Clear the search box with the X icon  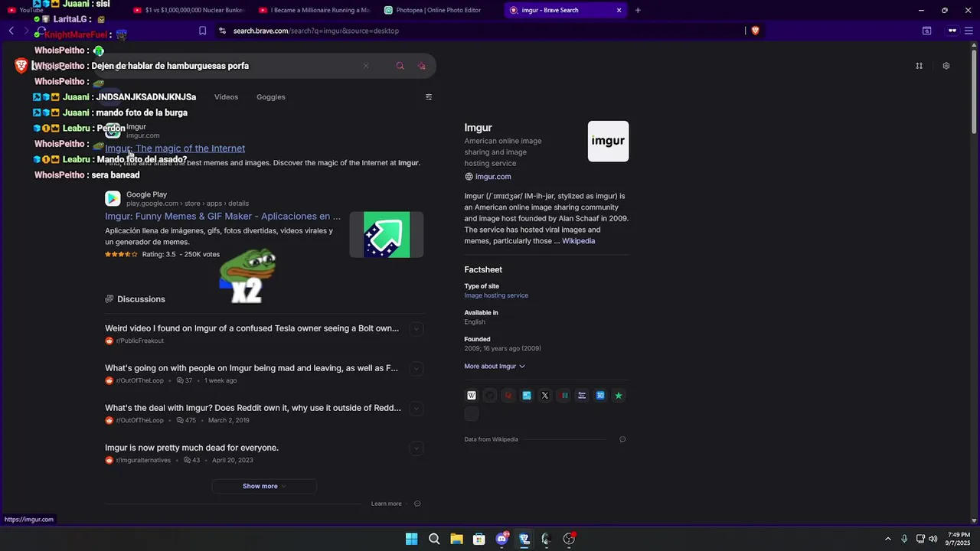(x=366, y=66)
